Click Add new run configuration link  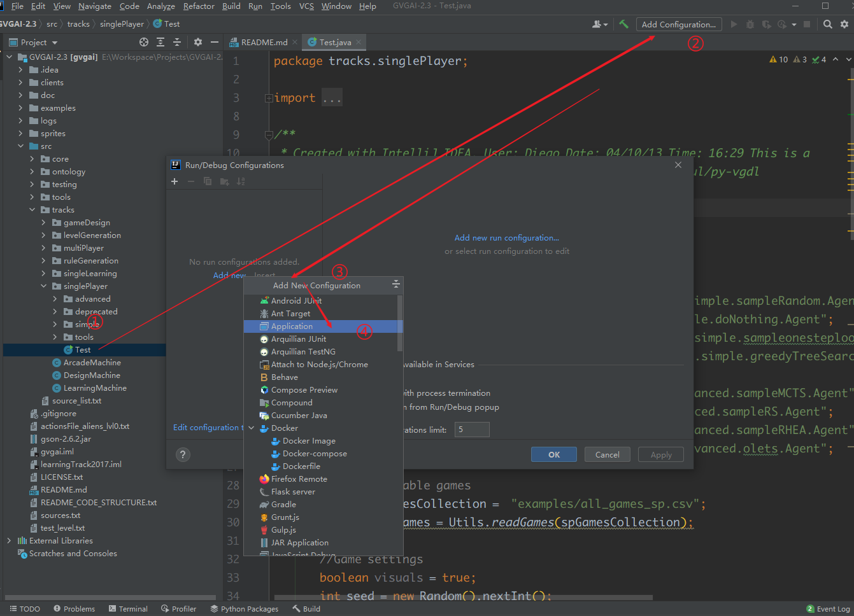pyautogui.click(x=506, y=237)
